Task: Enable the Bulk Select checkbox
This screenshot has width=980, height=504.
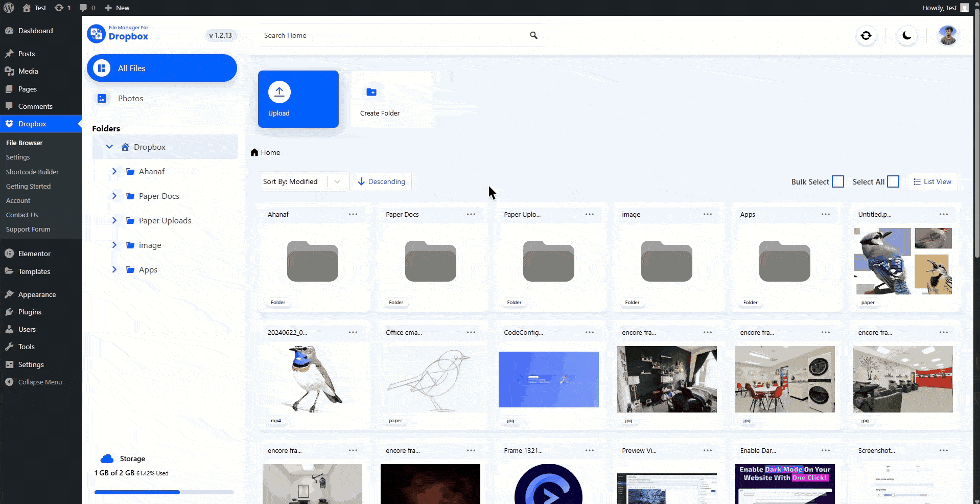Action: click(838, 181)
